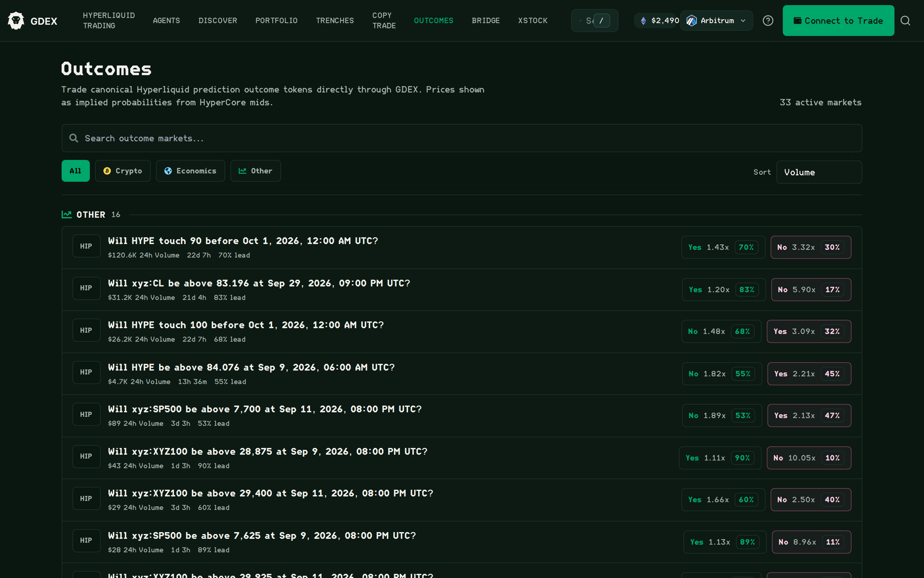Viewport: 924px width, 578px height.
Task: Filter markets by Crypto
Action: 123,171
